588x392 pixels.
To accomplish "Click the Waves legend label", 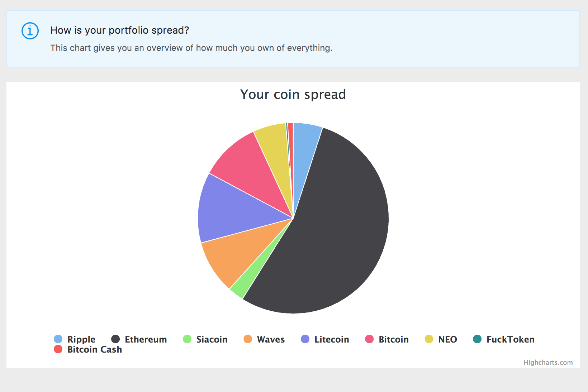I will [x=271, y=339].
